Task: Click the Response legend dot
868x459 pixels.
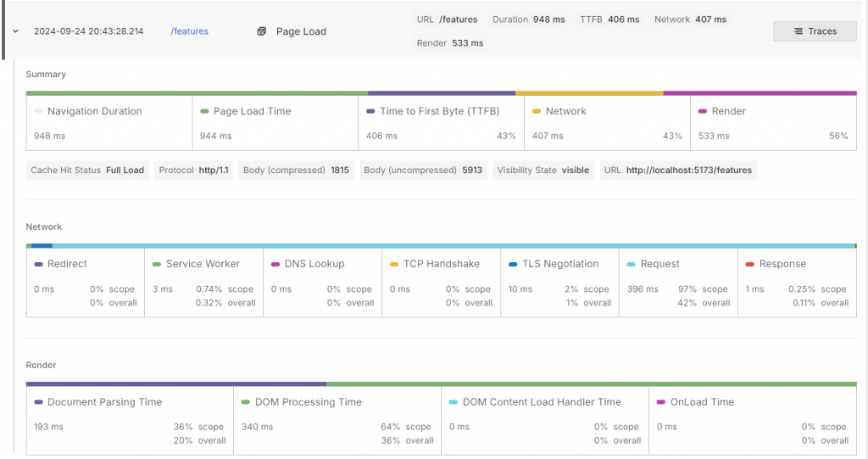Action: pos(749,265)
